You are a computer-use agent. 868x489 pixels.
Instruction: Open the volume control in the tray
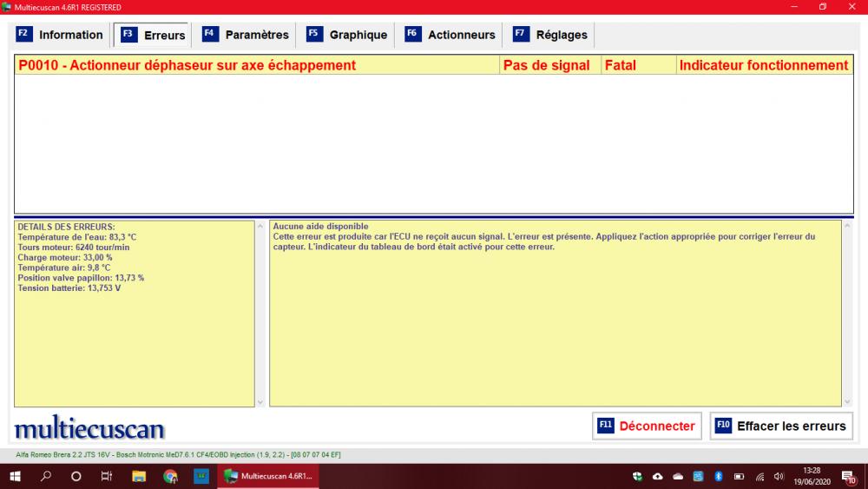click(779, 476)
